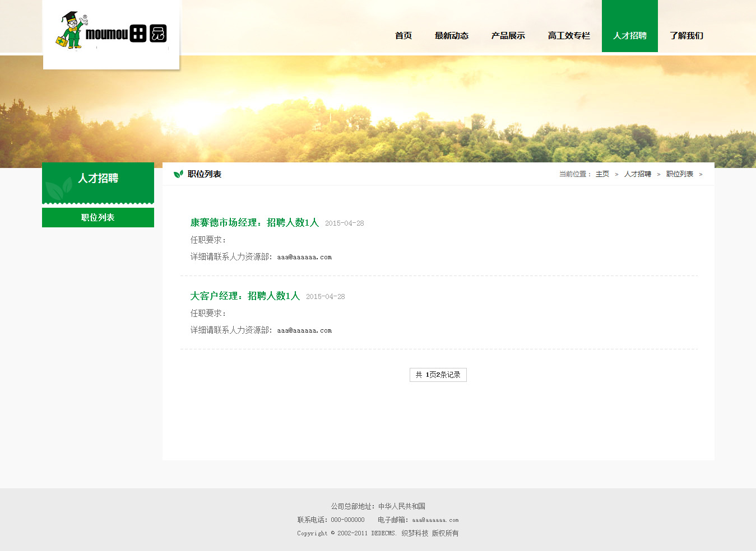Open the 康赛德市场经理 job posting

click(254, 222)
